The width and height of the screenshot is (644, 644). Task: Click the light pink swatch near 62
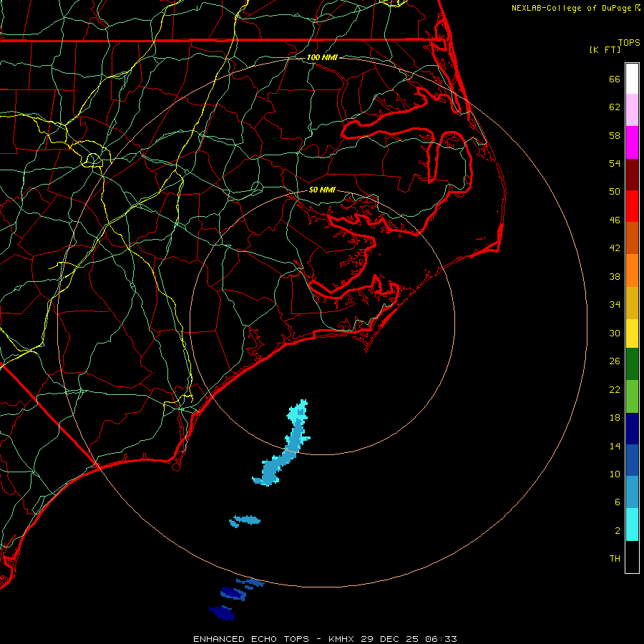(632, 110)
